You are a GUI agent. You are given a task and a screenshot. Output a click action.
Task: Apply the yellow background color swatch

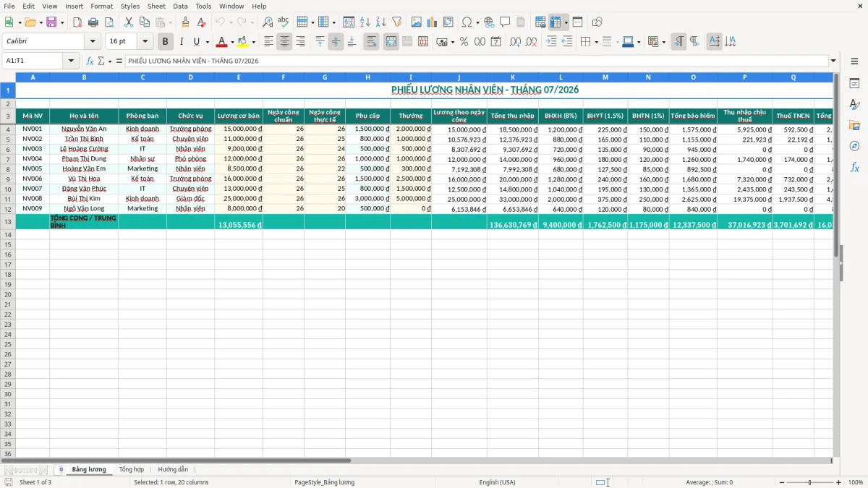tap(243, 42)
